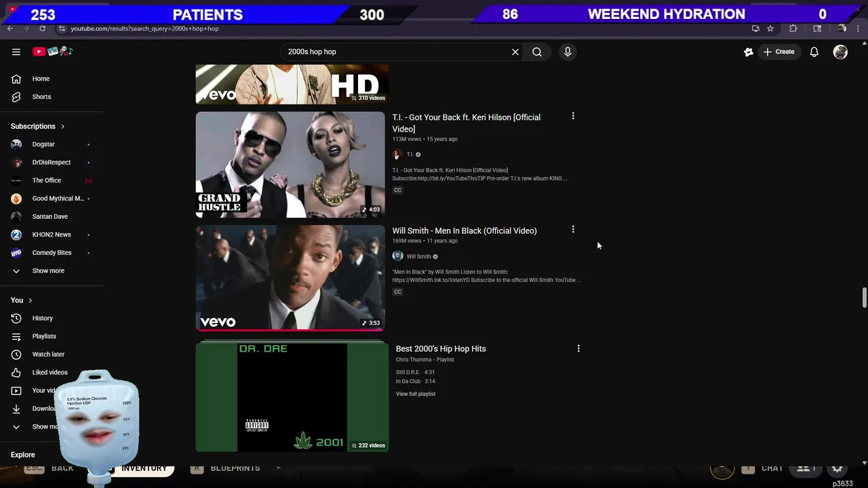This screenshot has width=868, height=488.
Task: Start voice search with the microphone
Action: 568,52
